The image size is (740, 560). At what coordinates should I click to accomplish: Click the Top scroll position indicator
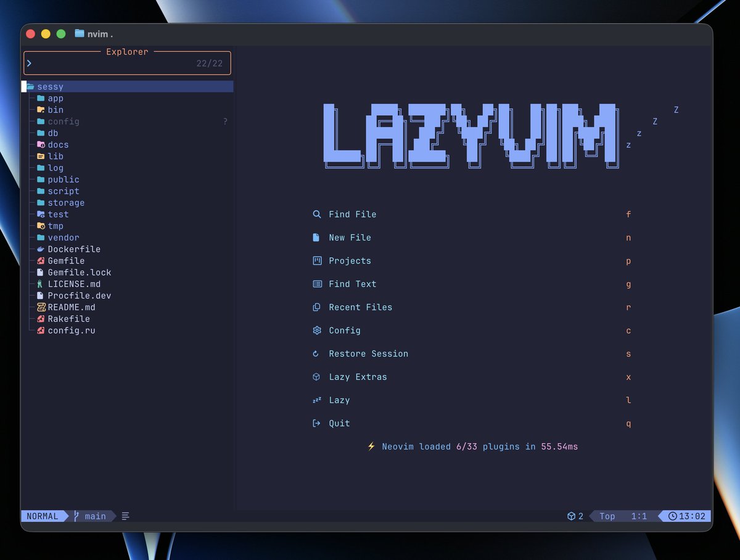[x=607, y=516]
